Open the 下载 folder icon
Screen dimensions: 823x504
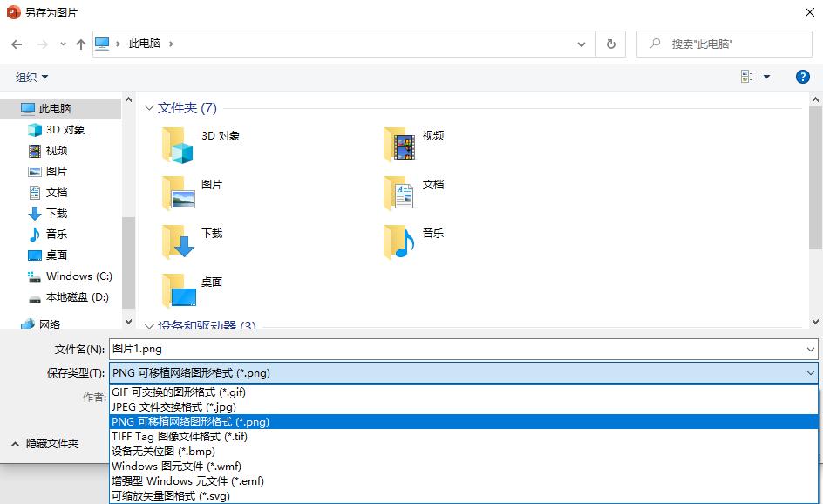(179, 242)
